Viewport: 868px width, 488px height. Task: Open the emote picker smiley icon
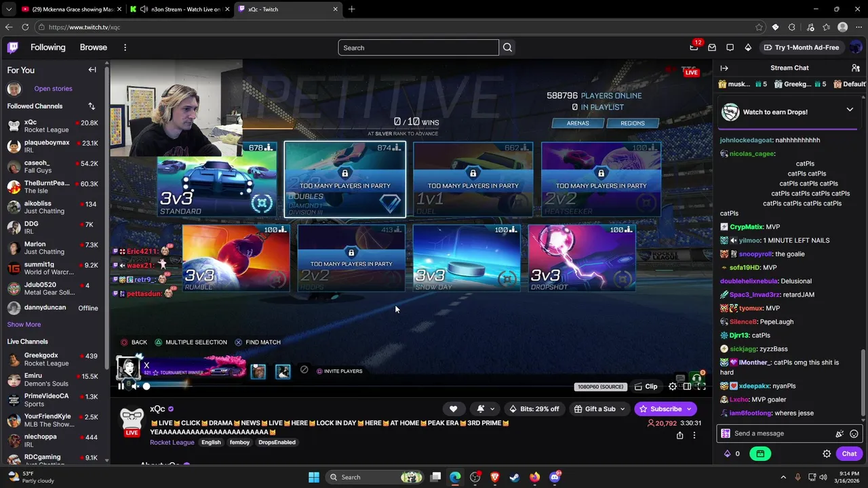(854, 434)
